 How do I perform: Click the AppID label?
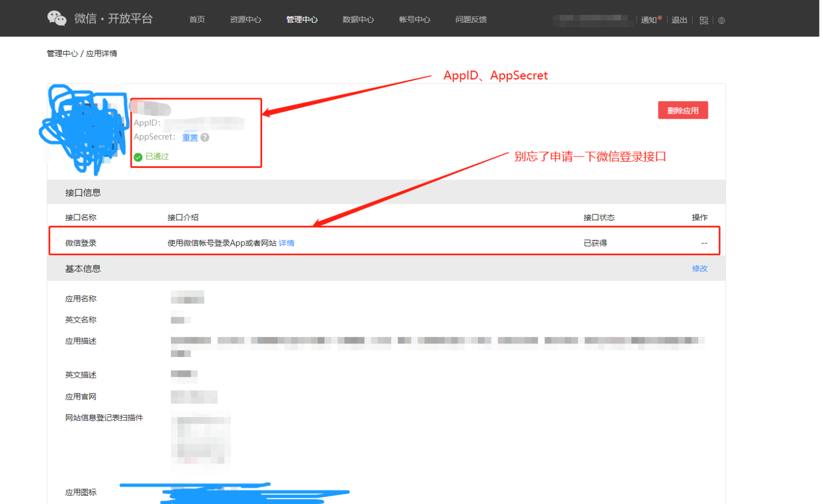pyautogui.click(x=147, y=123)
